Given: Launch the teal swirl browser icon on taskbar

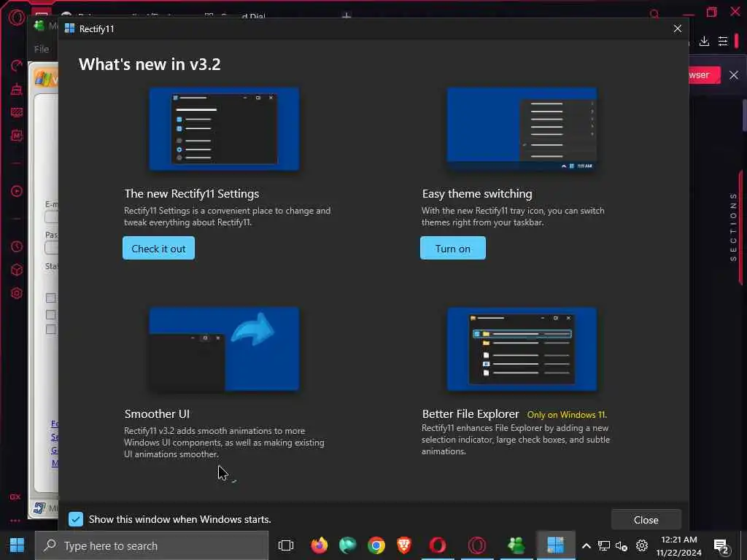Looking at the screenshot, I should coord(348,545).
